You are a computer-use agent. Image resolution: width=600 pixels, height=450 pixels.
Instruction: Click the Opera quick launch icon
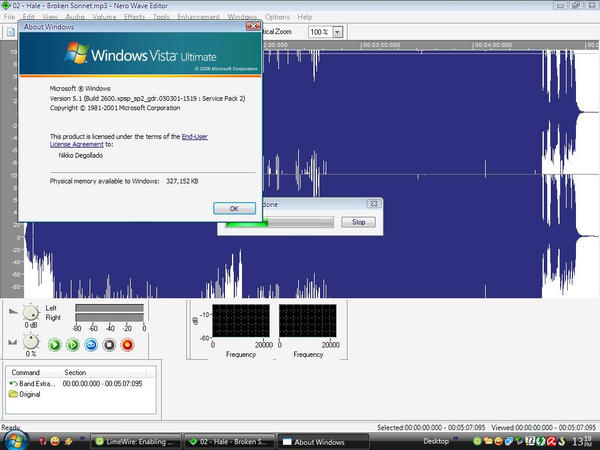click(43, 441)
